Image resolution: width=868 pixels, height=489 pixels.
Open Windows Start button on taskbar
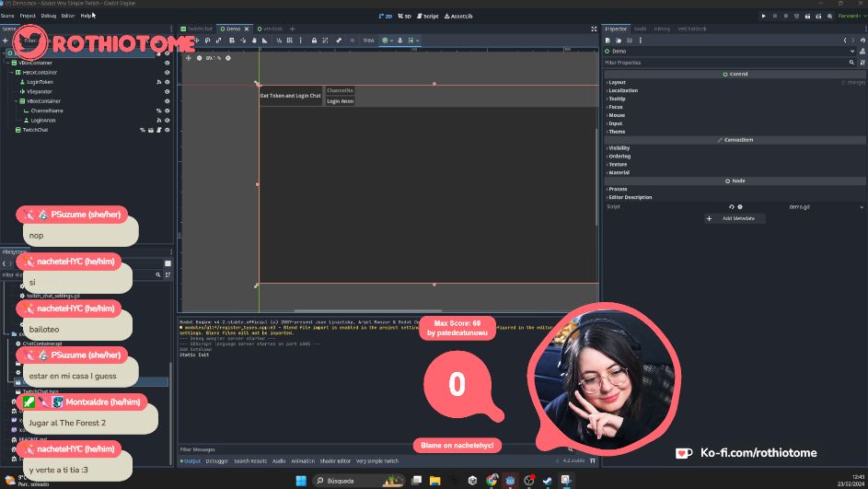[301, 481]
